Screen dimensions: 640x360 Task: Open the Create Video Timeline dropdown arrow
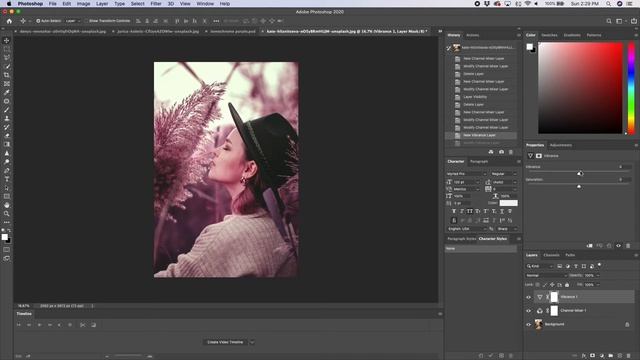pos(252,342)
